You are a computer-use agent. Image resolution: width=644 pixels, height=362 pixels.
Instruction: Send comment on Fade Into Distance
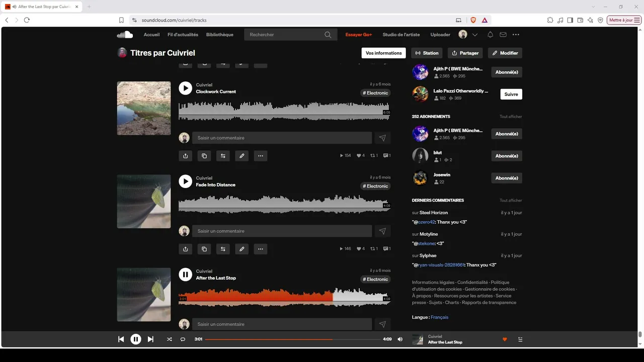(382, 231)
